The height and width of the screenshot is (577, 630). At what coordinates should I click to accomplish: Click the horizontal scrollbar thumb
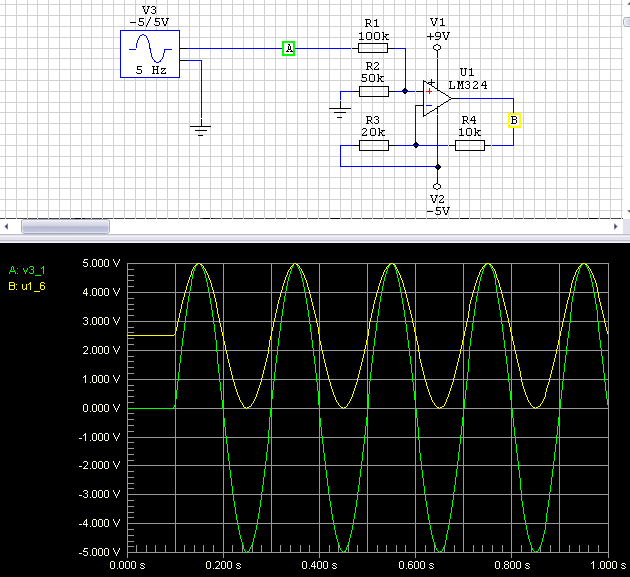[65, 227]
